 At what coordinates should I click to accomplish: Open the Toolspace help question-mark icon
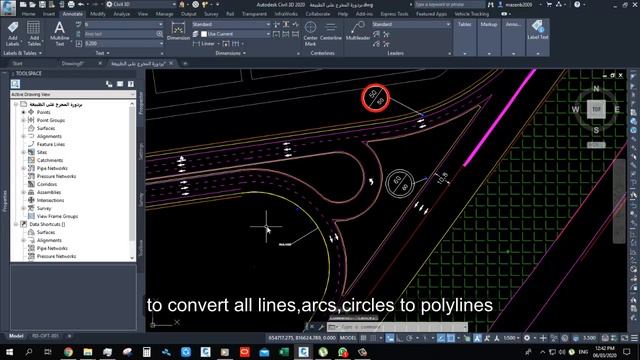(131, 84)
